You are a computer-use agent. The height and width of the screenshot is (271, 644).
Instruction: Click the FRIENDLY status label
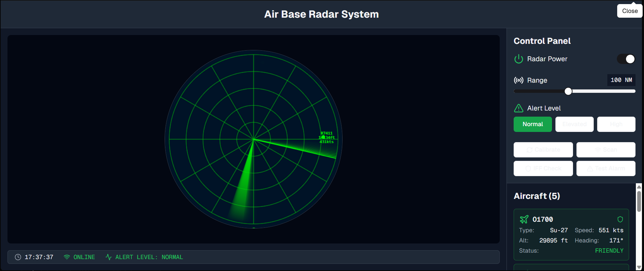(x=609, y=251)
